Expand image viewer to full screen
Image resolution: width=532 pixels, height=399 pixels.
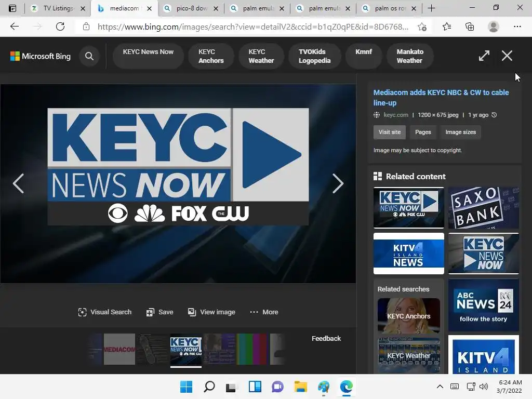pyautogui.click(x=484, y=56)
